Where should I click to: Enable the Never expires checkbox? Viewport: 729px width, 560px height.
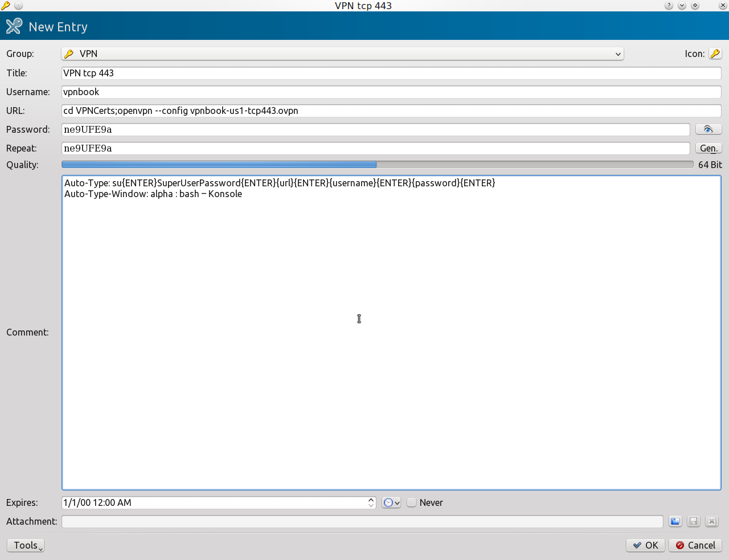coord(412,502)
